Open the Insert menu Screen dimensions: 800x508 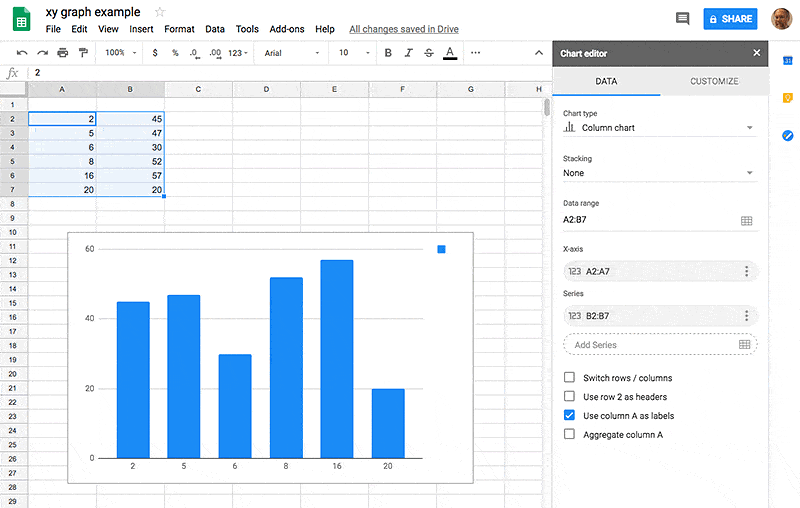[141, 30]
